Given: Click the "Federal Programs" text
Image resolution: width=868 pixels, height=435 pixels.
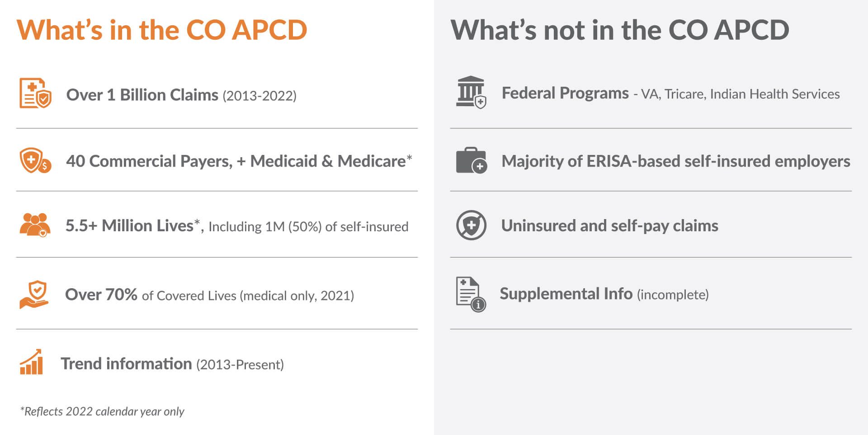Looking at the screenshot, I should 565,93.
